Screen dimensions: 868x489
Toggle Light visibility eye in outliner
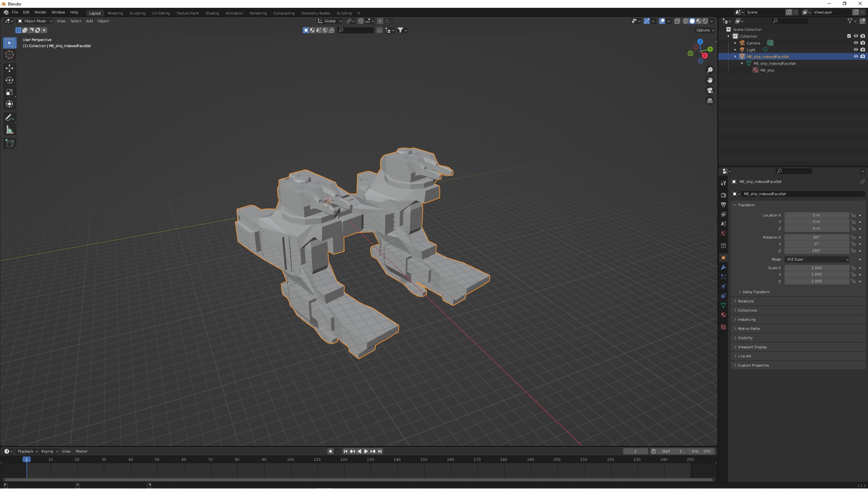coord(855,50)
